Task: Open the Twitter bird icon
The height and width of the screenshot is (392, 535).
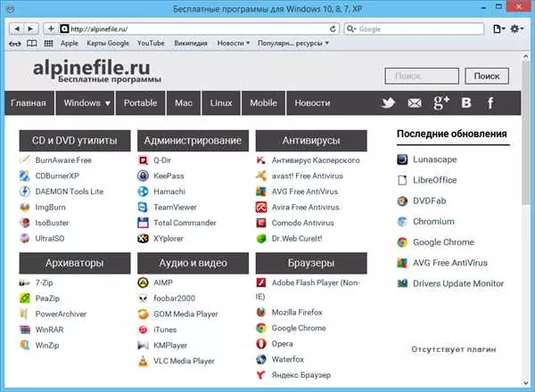Action: coord(388,102)
